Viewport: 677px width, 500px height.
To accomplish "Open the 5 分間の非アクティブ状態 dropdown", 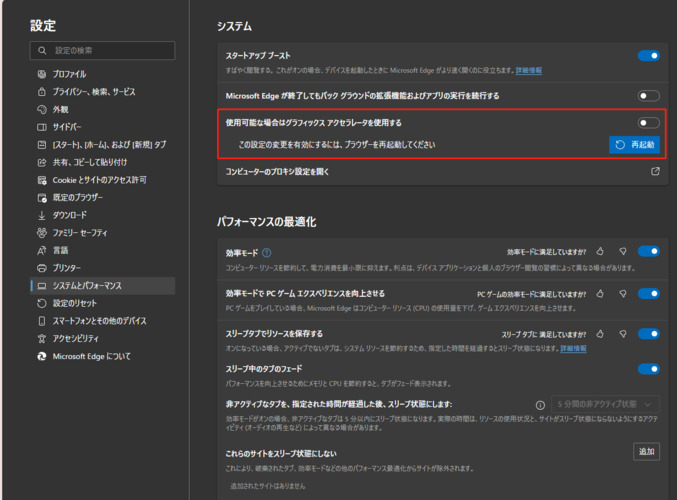I will (x=605, y=405).
